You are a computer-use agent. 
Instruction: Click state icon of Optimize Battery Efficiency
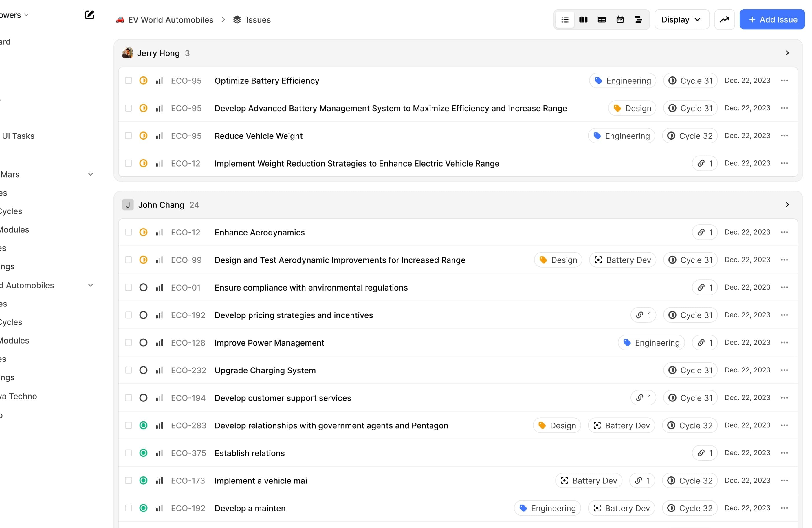pyautogui.click(x=143, y=81)
